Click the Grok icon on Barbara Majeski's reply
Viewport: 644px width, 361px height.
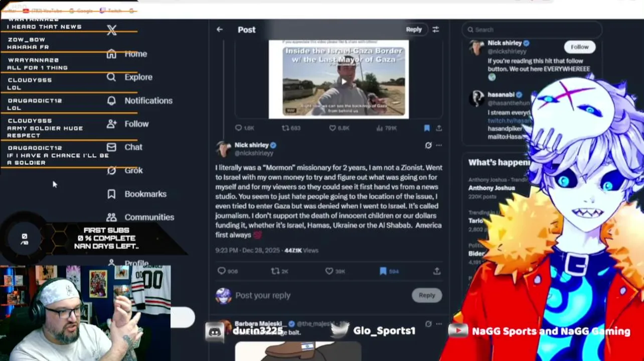[x=428, y=324]
